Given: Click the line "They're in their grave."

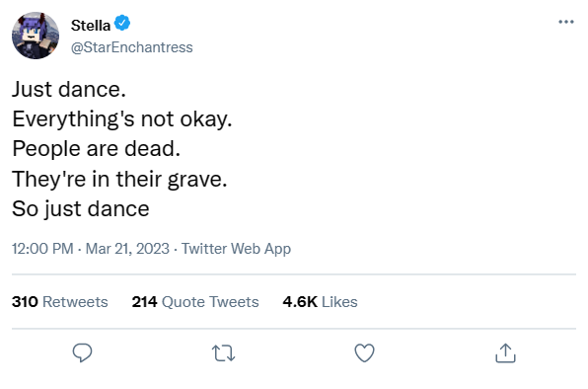Looking at the screenshot, I should point(119,179).
